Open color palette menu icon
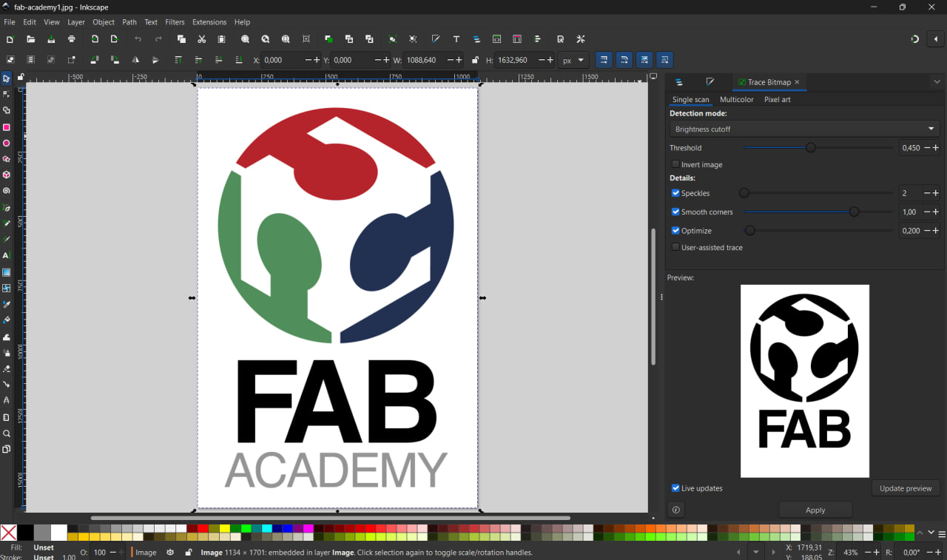The width and height of the screenshot is (947, 560). coord(942,533)
